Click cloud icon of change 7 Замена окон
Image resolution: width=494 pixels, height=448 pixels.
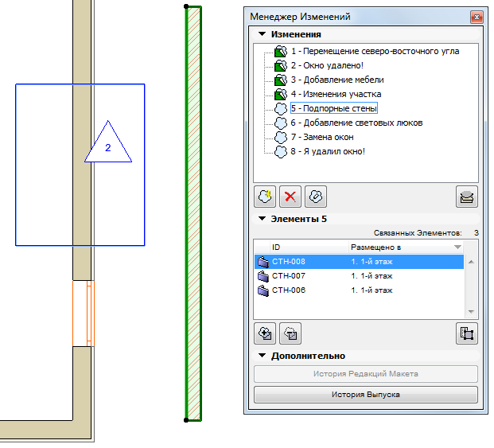(x=280, y=138)
